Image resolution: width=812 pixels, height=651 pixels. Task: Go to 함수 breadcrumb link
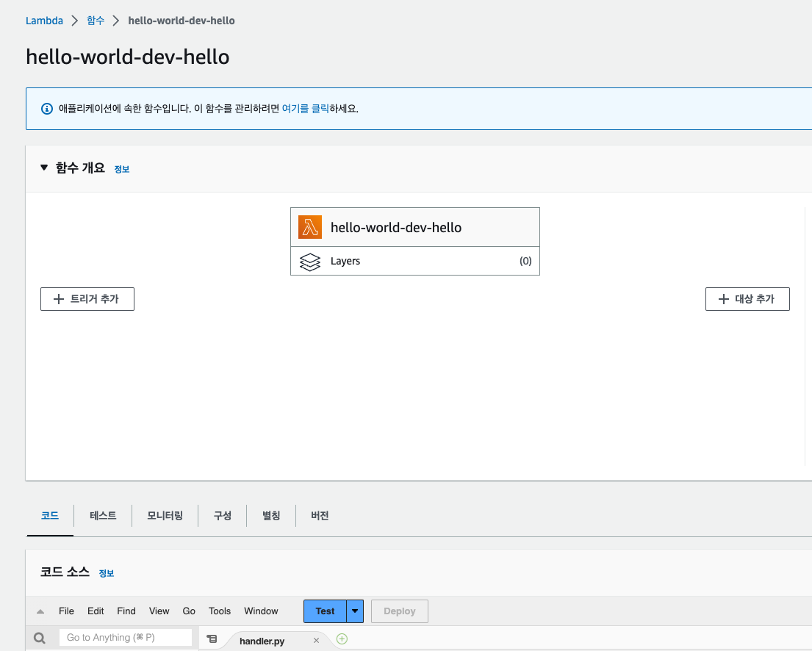[x=96, y=21]
